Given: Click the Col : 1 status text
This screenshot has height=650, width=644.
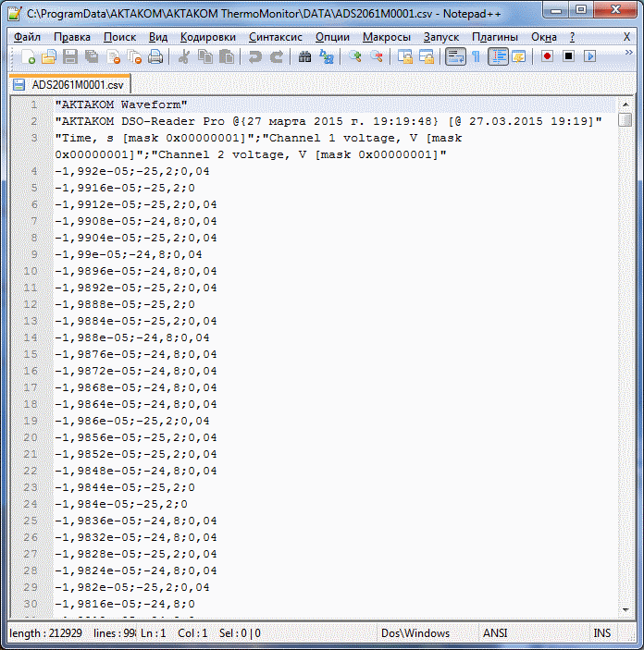Looking at the screenshot, I should [192, 633].
